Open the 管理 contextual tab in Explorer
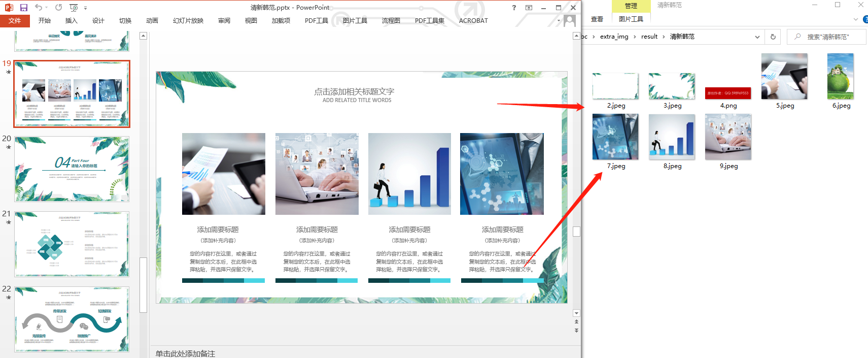Viewport: 868px width, 358px height. coord(631,6)
